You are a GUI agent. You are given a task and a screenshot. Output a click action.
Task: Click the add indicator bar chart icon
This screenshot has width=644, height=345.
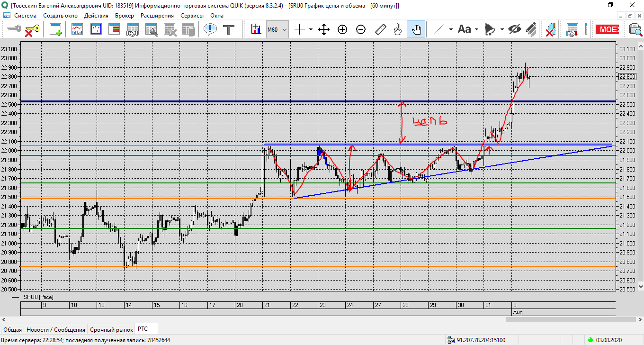pyautogui.click(x=256, y=29)
